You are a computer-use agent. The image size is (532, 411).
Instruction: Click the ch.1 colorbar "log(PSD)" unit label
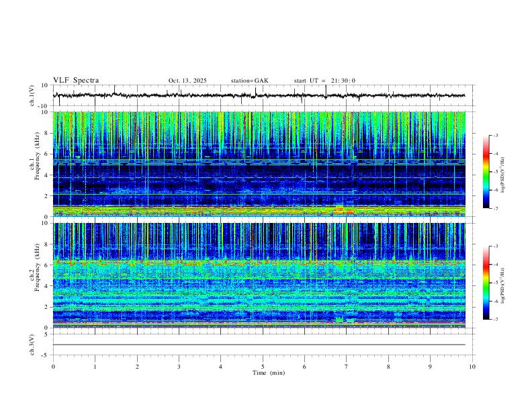pos(503,175)
